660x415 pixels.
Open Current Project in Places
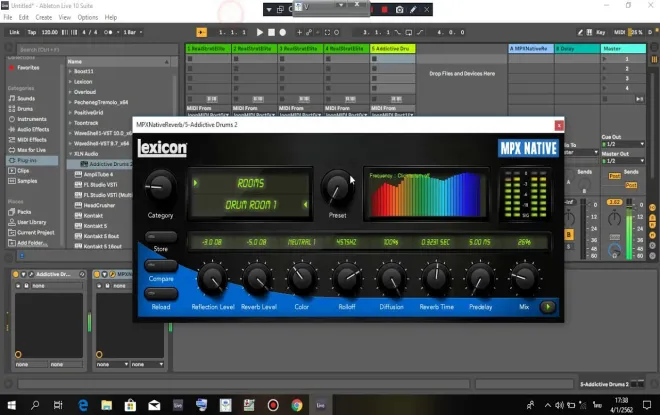[x=36, y=232]
